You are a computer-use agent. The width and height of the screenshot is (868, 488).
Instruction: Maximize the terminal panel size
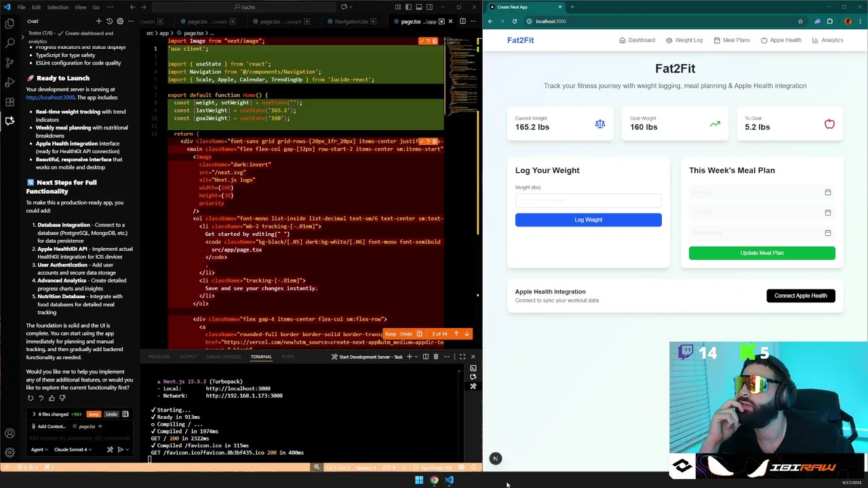tap(462, 357)
